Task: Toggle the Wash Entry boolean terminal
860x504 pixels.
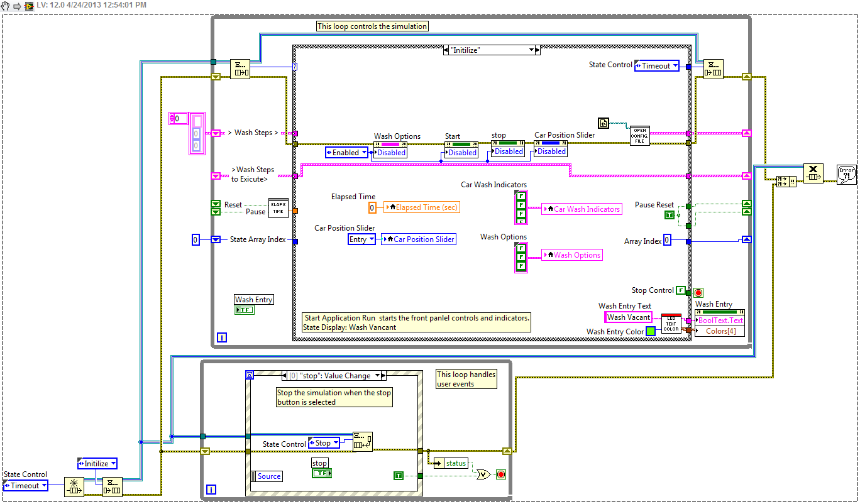Action: (x=245, y=310)
